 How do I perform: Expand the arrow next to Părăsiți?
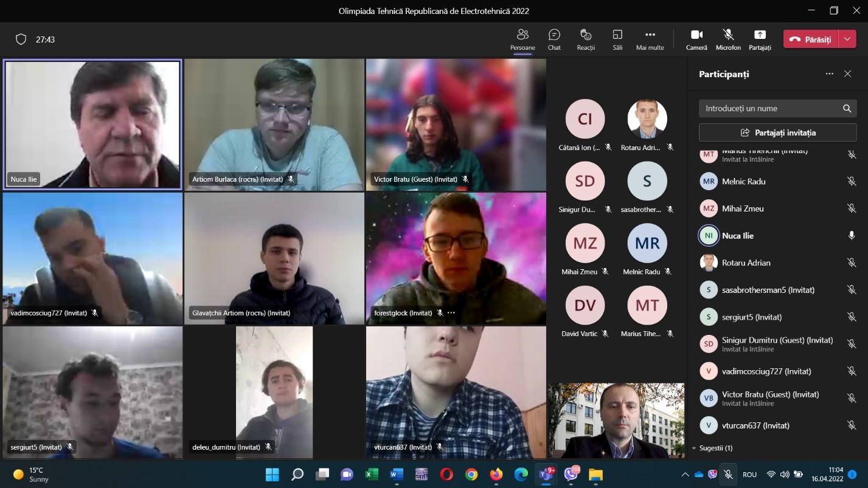coord(847,40)
